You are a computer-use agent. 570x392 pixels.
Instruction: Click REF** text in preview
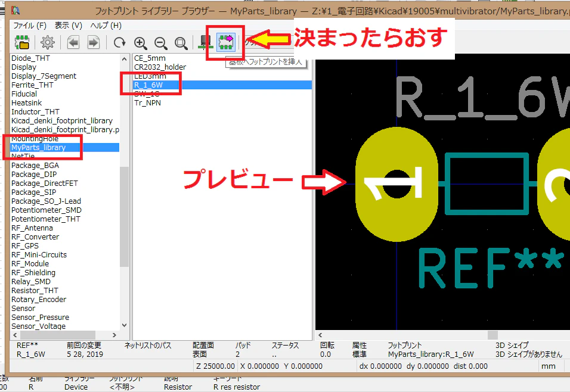[x=491, y=268]
